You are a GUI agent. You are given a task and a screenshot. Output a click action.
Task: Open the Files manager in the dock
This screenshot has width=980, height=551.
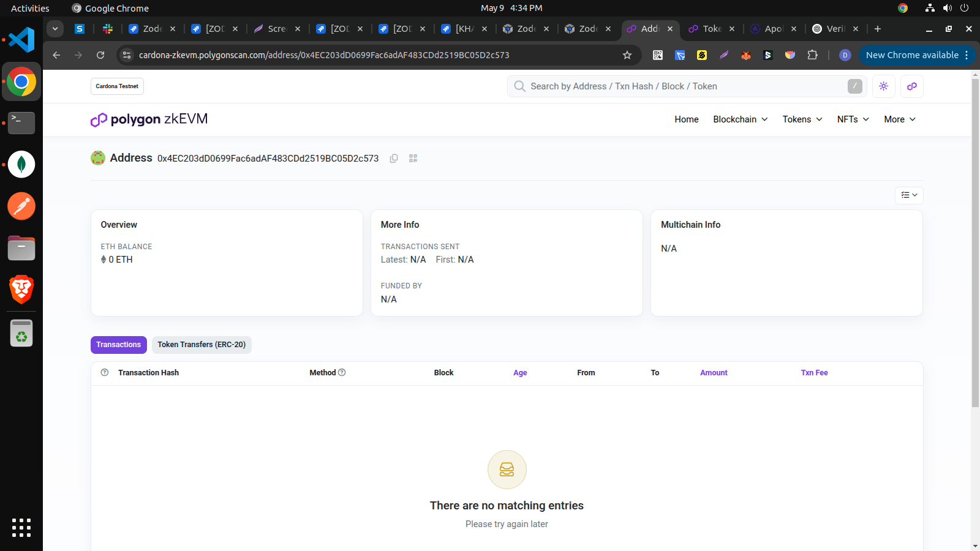(21, 248)
